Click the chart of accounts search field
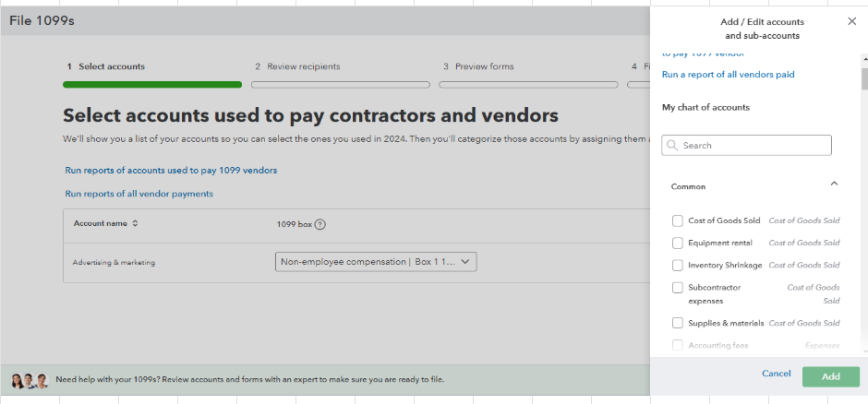Screen dimensions: 868x404 [x=753, y=146]
